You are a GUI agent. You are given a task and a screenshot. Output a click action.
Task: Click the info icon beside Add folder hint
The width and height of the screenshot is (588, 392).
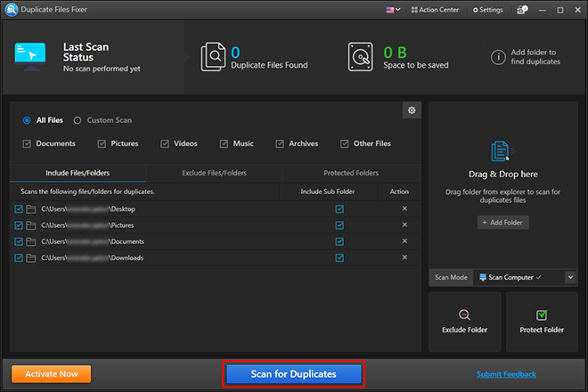(497, 57)
